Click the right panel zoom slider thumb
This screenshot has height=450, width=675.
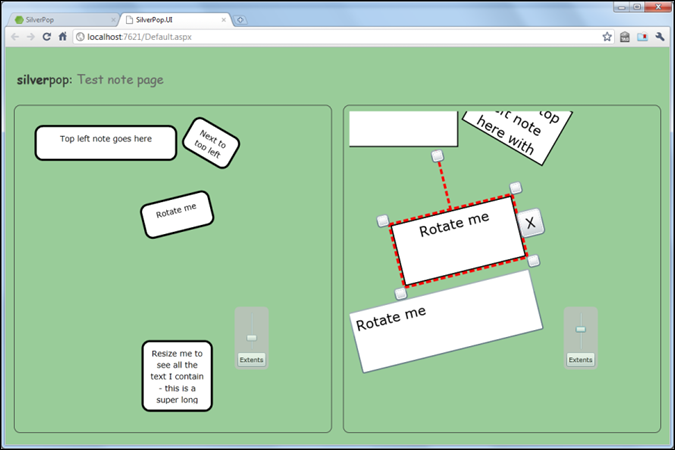[x=580, y=329]
